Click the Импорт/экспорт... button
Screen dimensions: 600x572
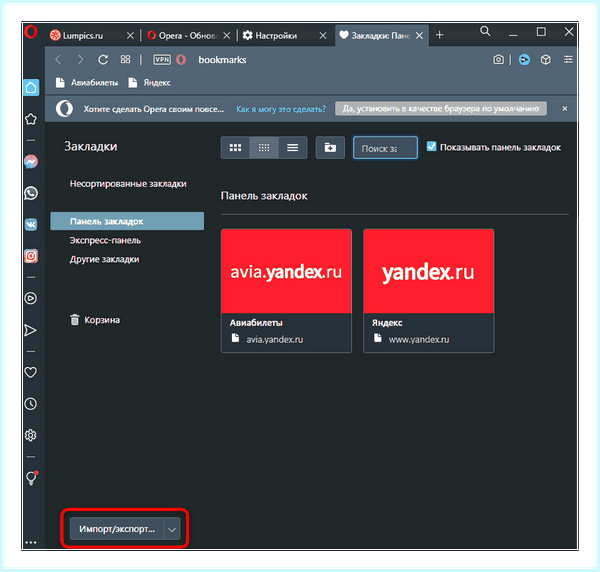[117, 529]
